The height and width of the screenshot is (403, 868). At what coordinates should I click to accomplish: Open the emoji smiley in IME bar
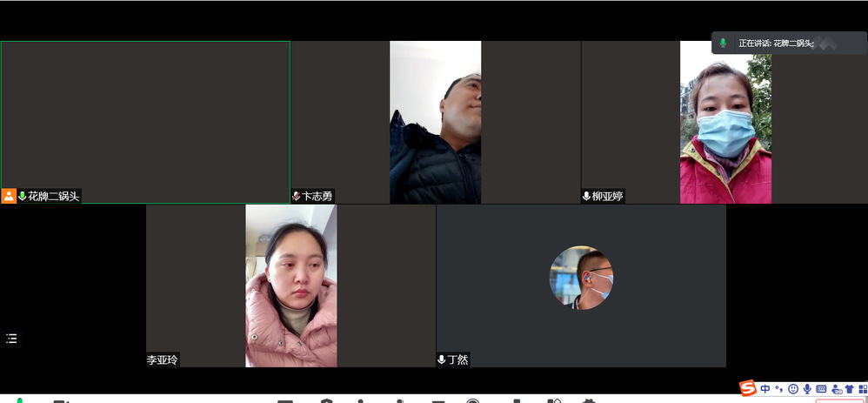tap(792, 388)
